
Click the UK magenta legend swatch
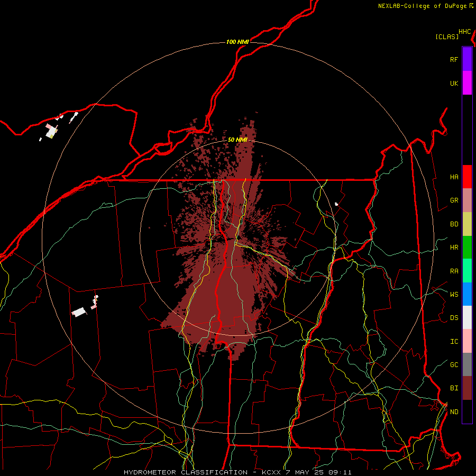pos(467,83)
